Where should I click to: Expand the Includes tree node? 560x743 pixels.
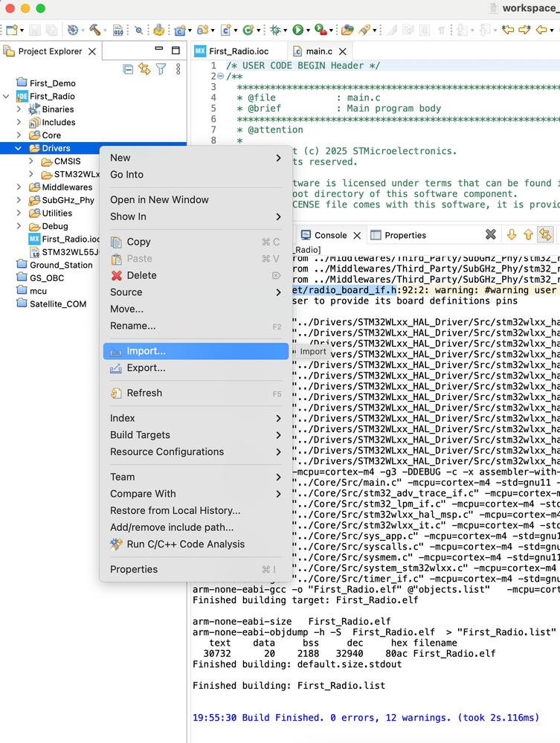pyautogui.click(x=19, y=122)
